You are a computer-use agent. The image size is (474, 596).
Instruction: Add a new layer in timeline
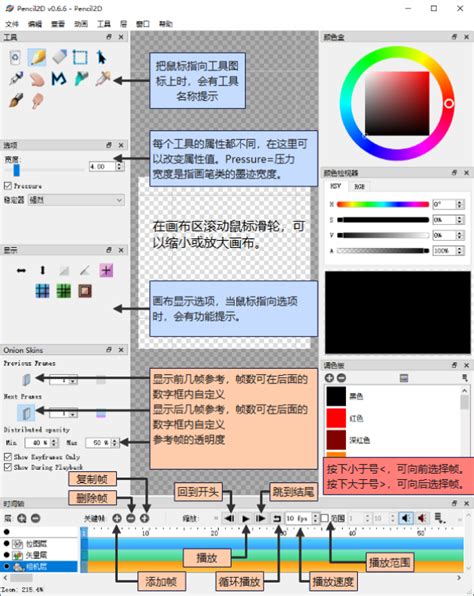pyautogui.click(x=22, y=518)
